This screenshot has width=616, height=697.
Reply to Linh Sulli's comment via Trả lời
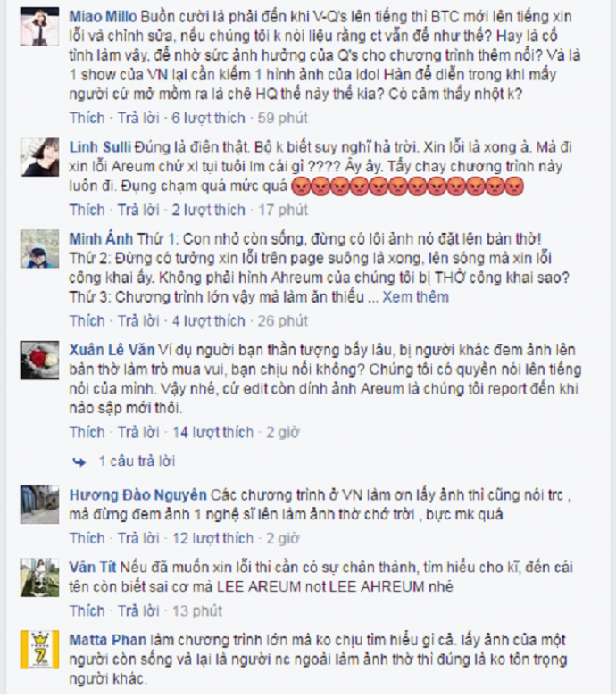(x=138, y=210)
